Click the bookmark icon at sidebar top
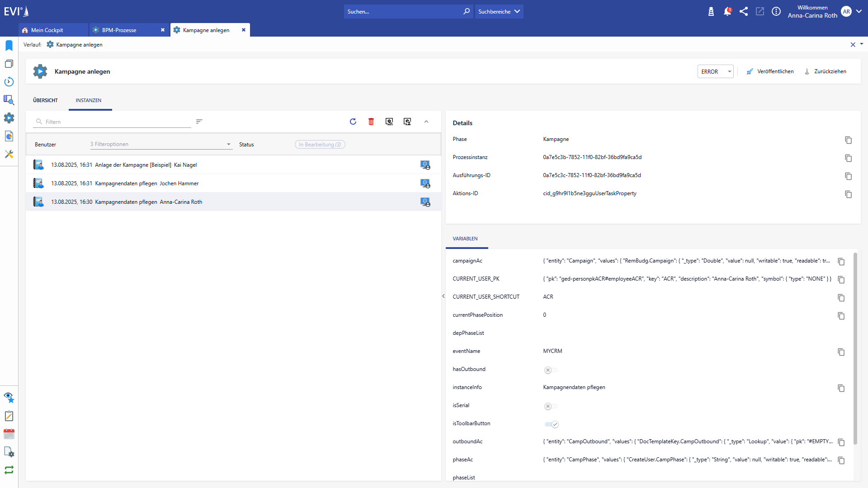Screen dimensions: 868x488 (x=9, y=45)
